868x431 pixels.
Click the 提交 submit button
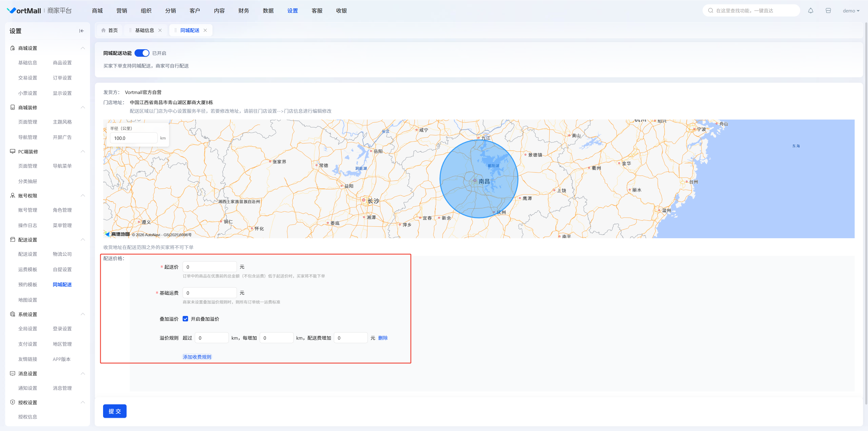(x=115, y=411)
